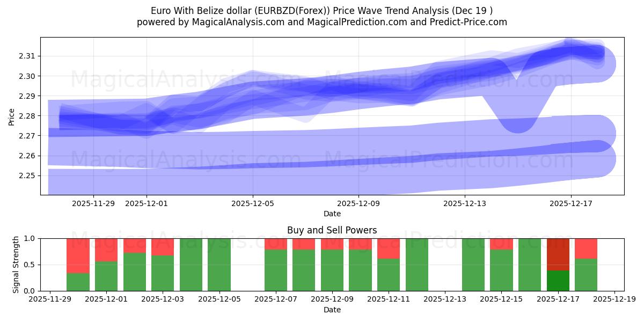Viewport: 644px width, 322px height.
Task: Select the peak of the trend near 2025-12-17
Action: click(572, 46)
